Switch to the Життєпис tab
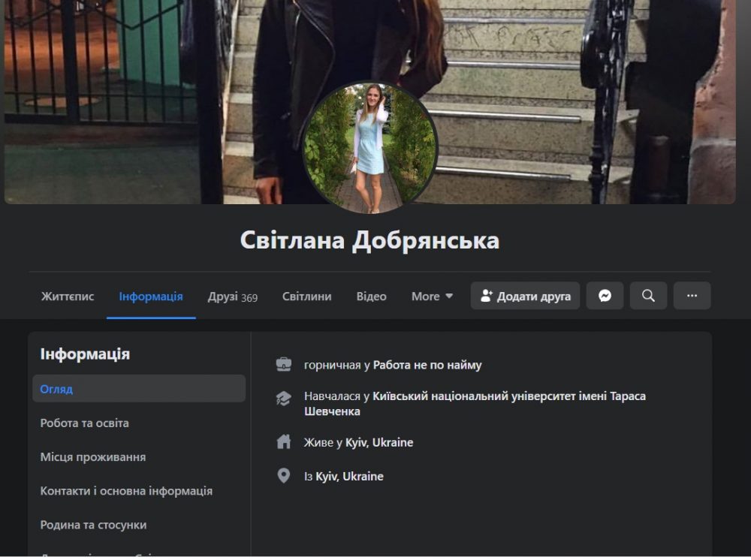 (68, 297)
